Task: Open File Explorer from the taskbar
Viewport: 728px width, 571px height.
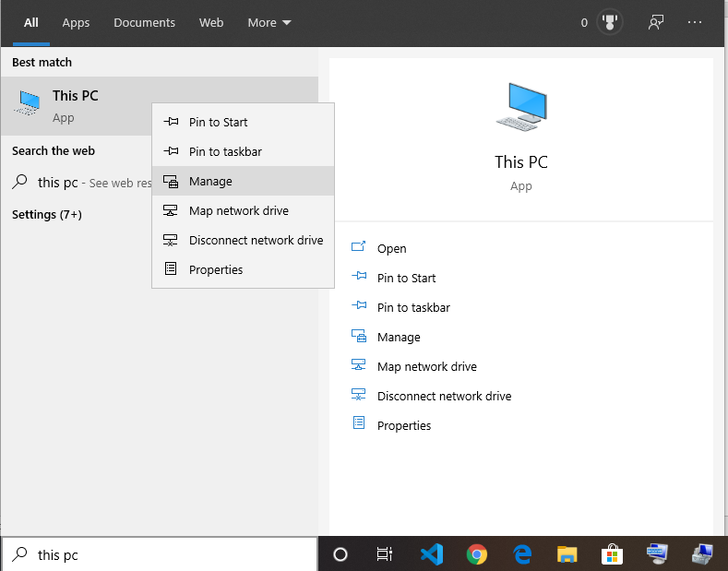Action: click(x=567, y=553)
